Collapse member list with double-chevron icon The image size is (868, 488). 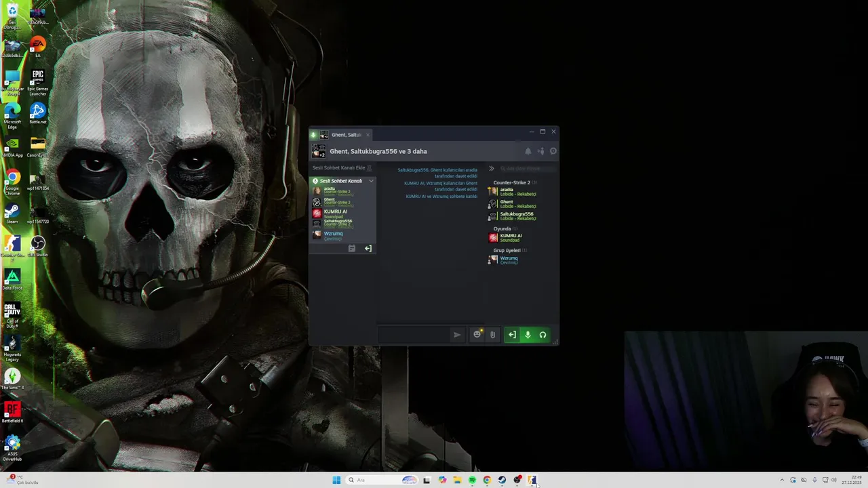click(x=492, y=168)
